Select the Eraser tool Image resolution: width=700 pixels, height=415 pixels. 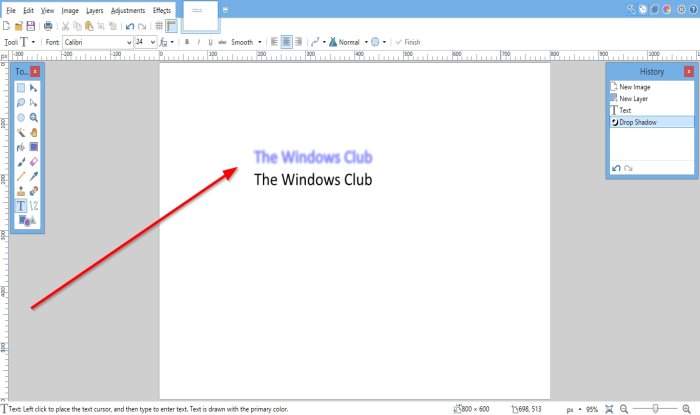33,162
